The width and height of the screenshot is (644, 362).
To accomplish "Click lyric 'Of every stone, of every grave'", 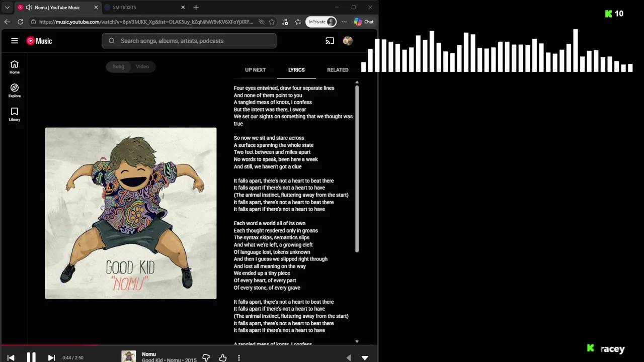I will tap(267, 288).
